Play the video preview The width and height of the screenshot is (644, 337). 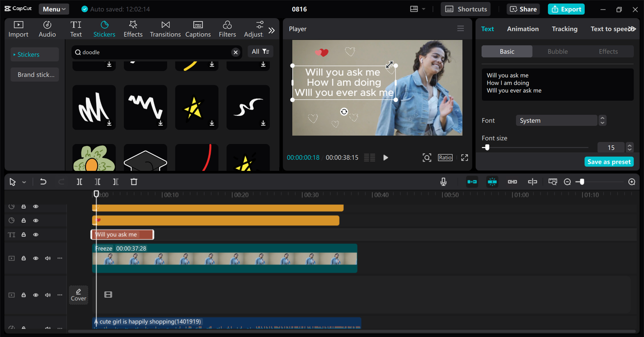pyautogui.click(x=385, y=158)
